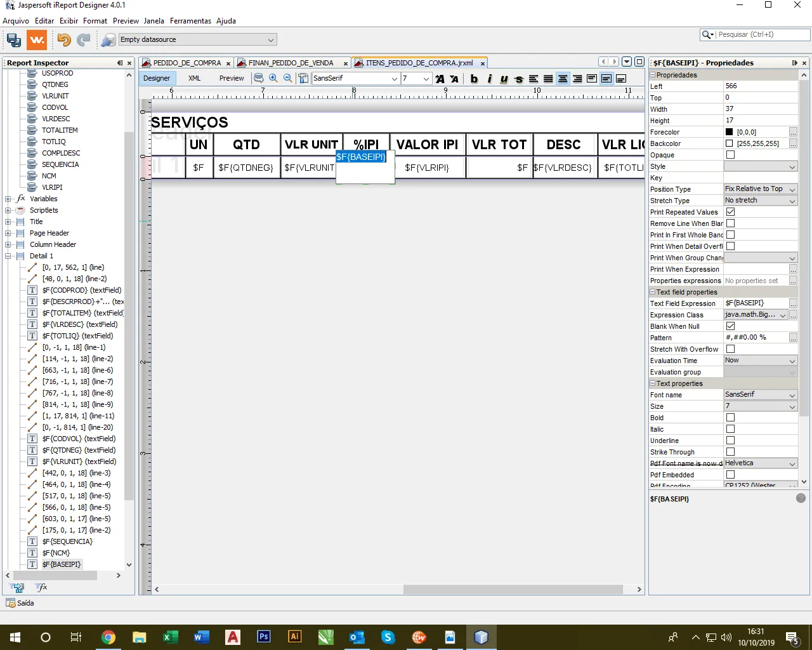Click the Undo arrow icon
The width and height of the screenshot is (812, 650).
tap(64, 40)
